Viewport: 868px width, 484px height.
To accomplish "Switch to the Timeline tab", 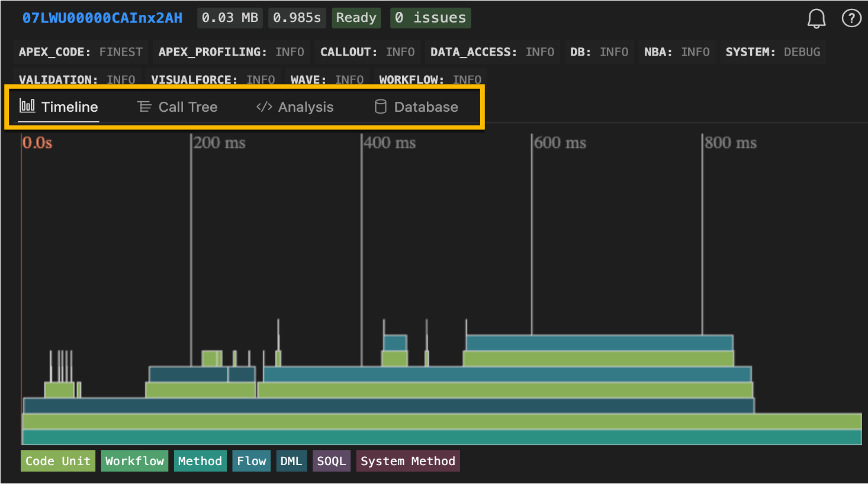I will click(59, 107).
